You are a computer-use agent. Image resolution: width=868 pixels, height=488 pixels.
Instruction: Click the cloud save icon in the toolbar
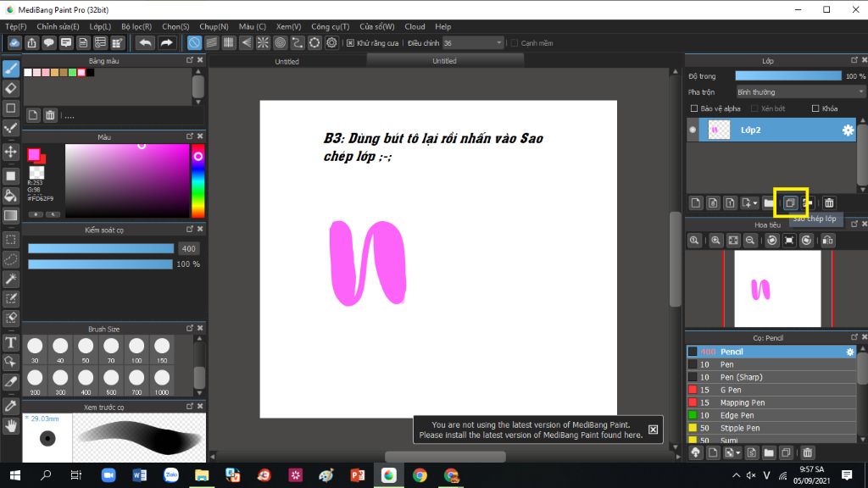(14, 42)
